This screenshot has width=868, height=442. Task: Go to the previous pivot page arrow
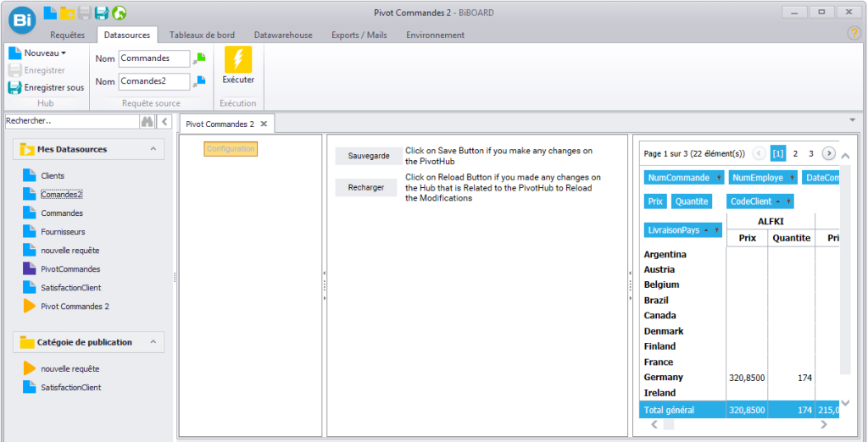tap(759, 154)
